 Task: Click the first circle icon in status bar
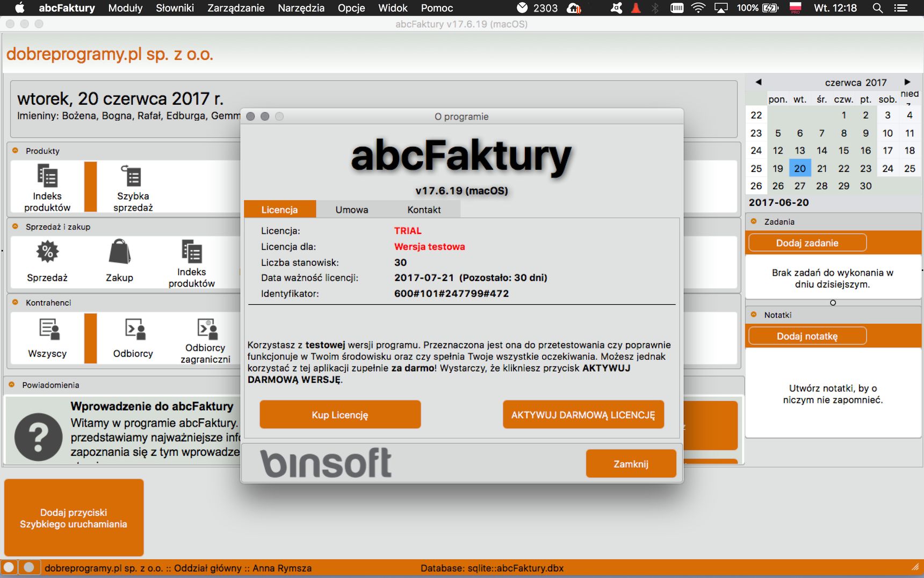(x=9, y=567)
